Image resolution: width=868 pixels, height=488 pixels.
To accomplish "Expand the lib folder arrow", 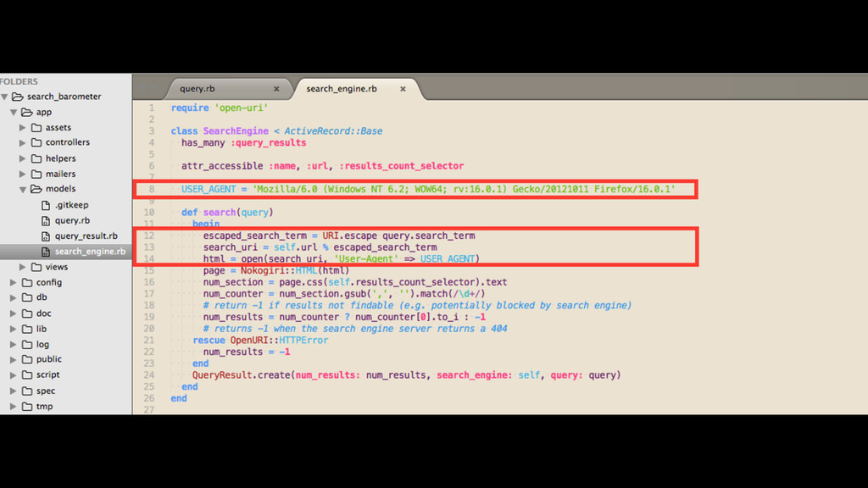I will click(14, 330).
